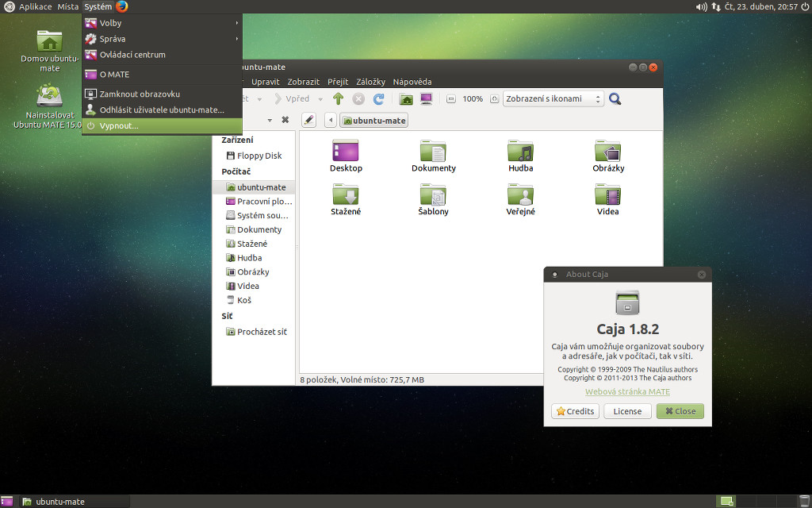
Task: Toggle the location edit pencil button
Action: tap(308, 121)
